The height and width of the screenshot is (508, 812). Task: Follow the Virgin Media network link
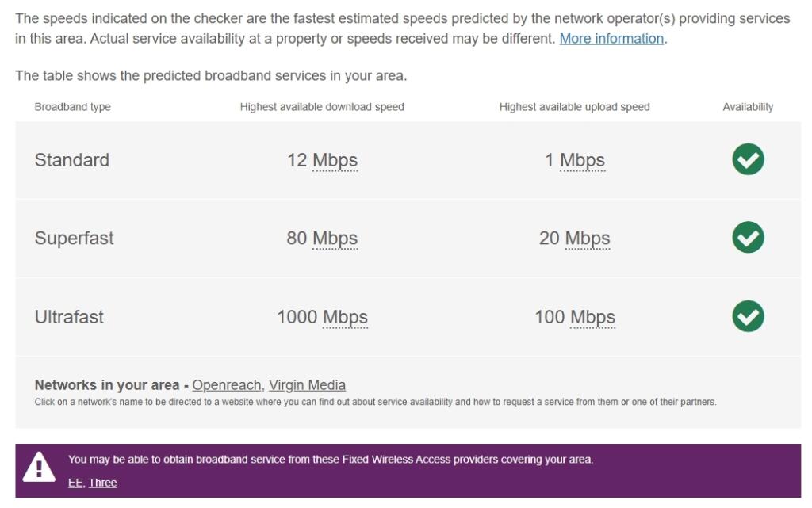pyautogui.click(x=307, y=385)
